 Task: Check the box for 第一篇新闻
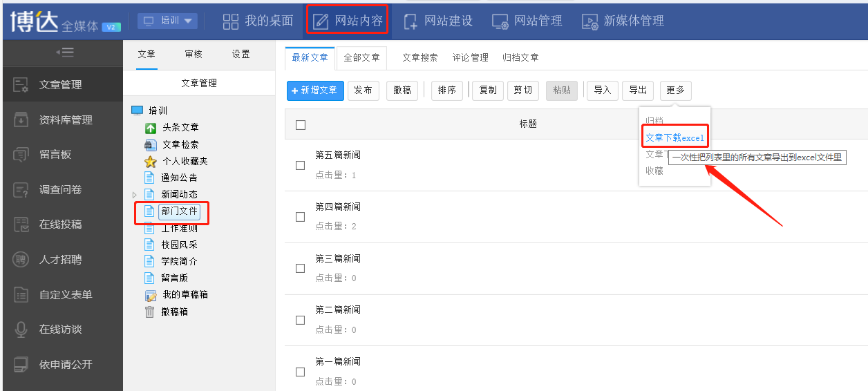pos(300,372)
